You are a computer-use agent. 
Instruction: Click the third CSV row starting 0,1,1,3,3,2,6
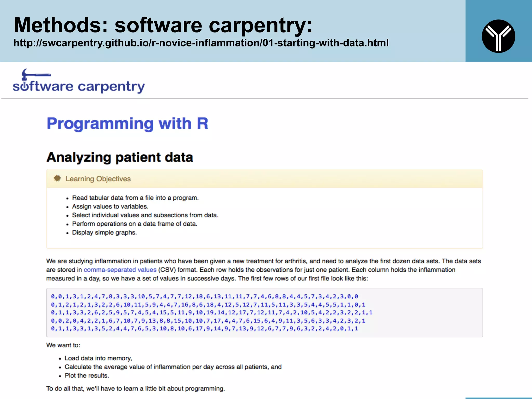coord(212,312)
